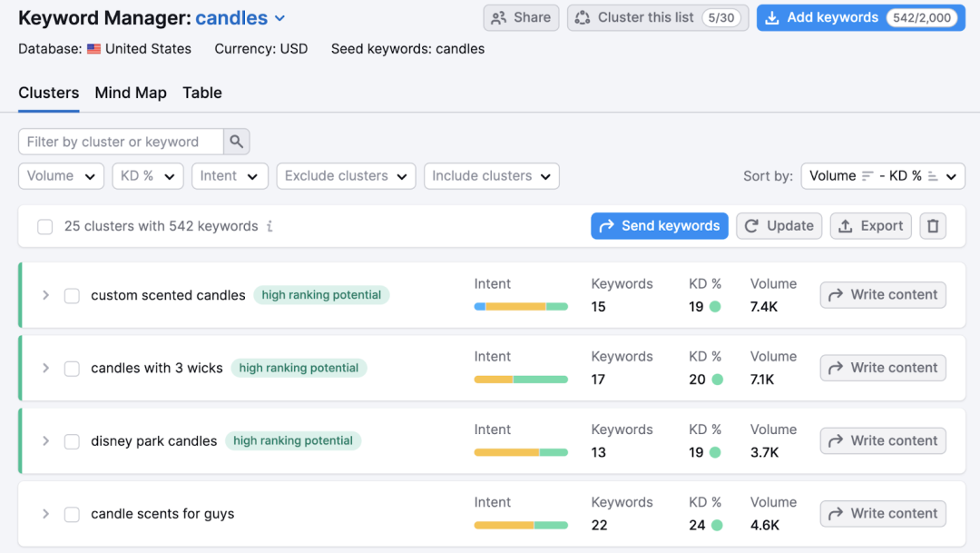Click the 'Currency: USD' text
This screenshot has width=980, height=553.
[261, 49]
